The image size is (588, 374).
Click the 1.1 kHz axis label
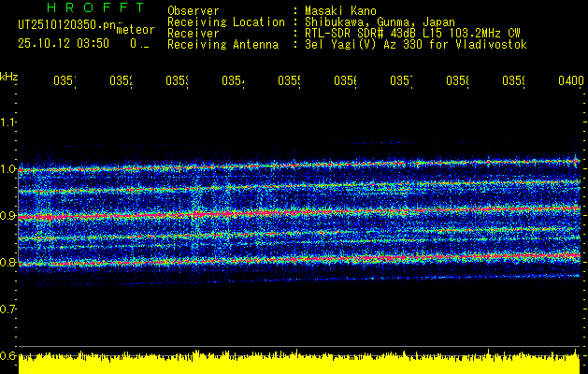pyautogui.click(x=7, y=122)
